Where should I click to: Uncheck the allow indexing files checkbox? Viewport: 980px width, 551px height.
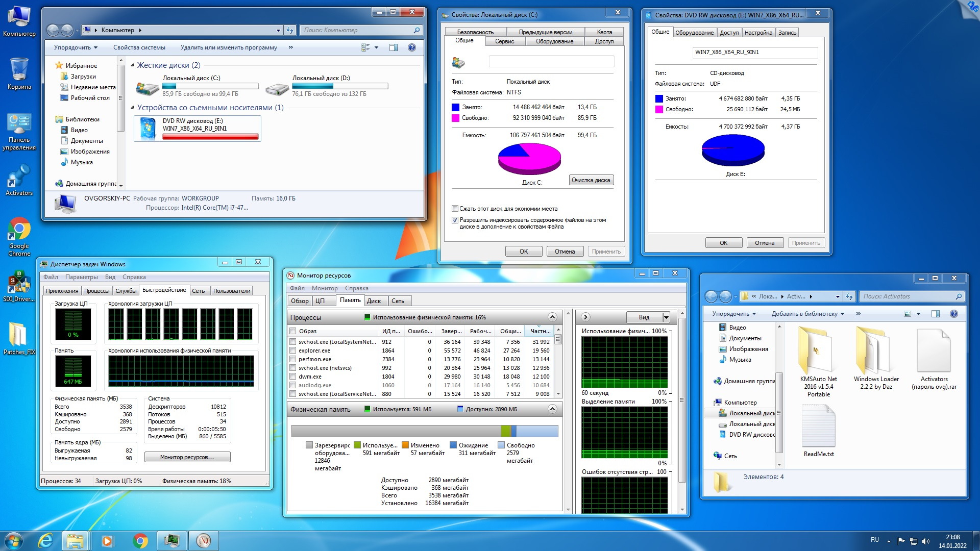point(455,220)
